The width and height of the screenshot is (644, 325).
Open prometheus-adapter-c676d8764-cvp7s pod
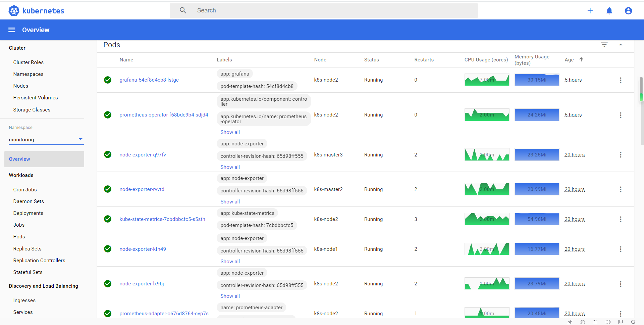[164, 314]
